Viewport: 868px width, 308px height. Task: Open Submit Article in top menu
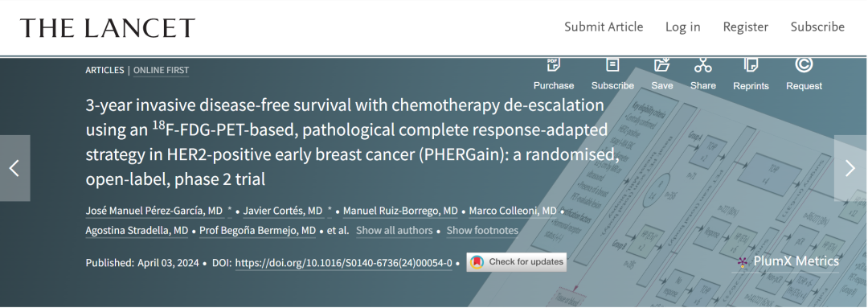(x=604, y=27)
